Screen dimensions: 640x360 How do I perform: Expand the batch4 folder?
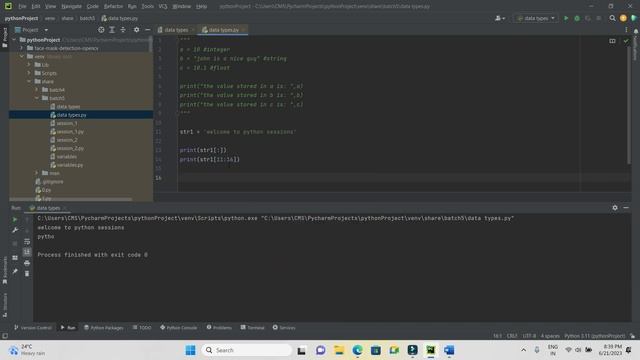click(x=36, y=90)
